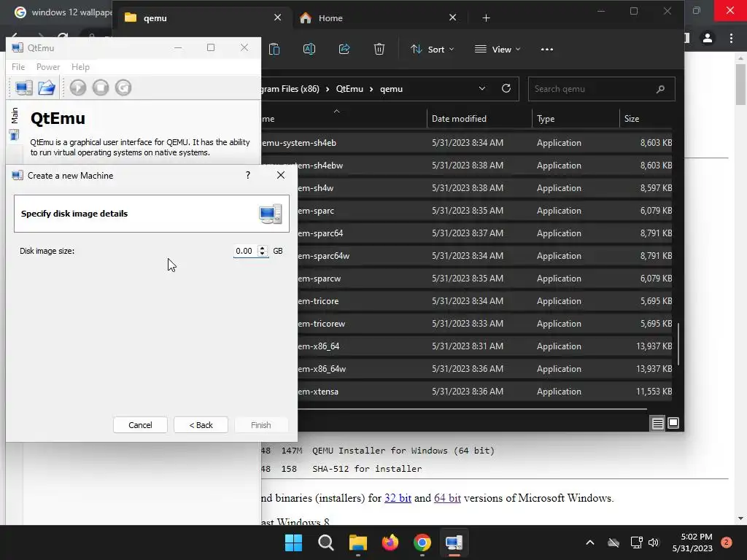Click the Cancel button in the wizard

coord(140,425)
